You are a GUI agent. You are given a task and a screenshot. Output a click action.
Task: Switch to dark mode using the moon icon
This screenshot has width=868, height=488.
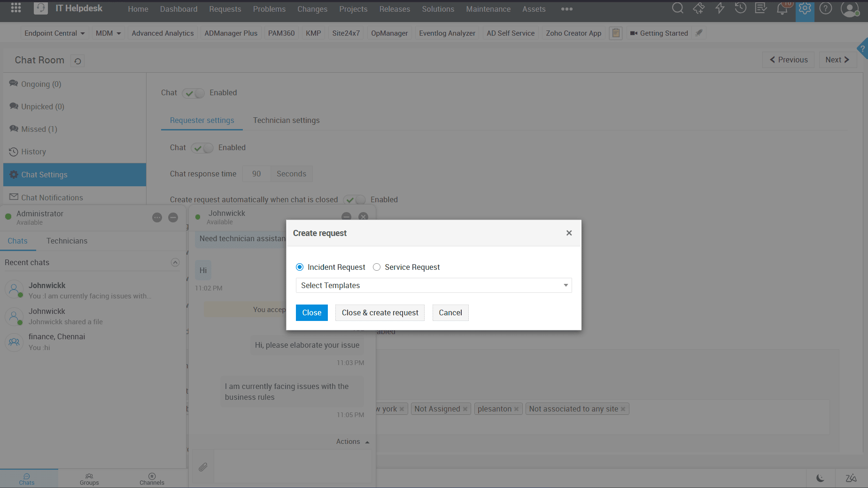[820, 478]
